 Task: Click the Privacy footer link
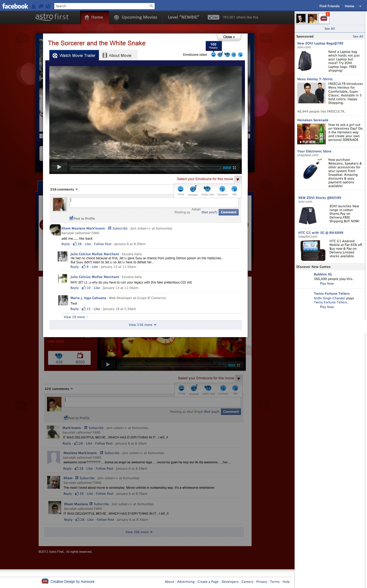tap(262, 582)
